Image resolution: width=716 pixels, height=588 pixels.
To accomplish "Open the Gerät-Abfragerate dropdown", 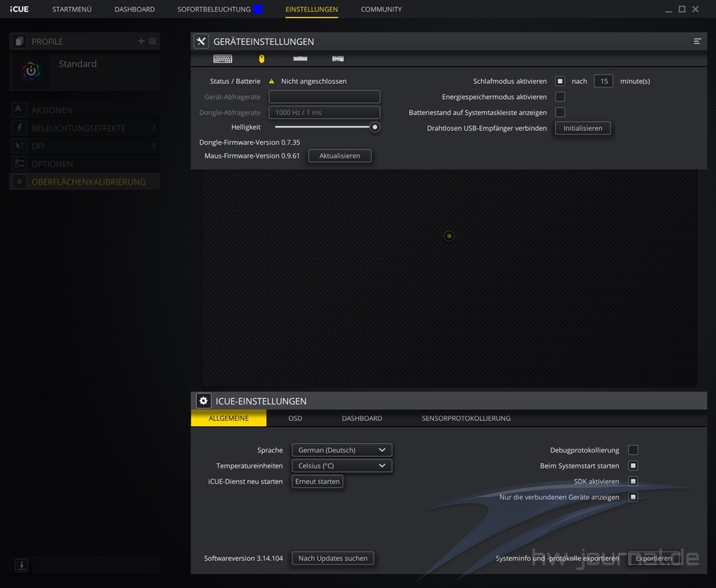I will point(324,97).
